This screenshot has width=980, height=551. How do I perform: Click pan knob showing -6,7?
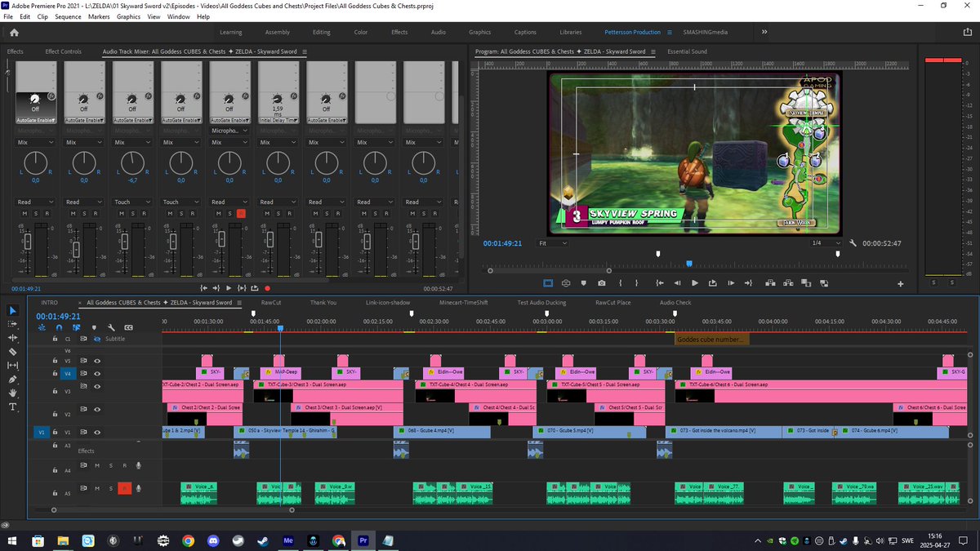coord(132,164)
